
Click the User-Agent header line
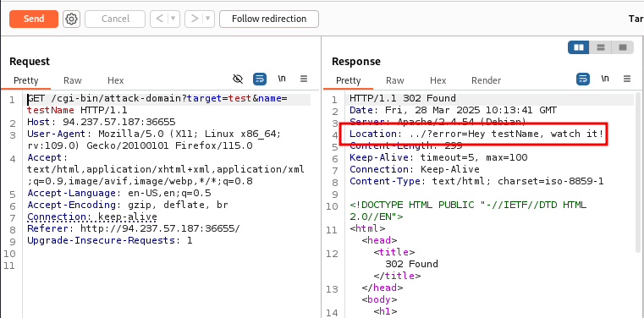155,140
